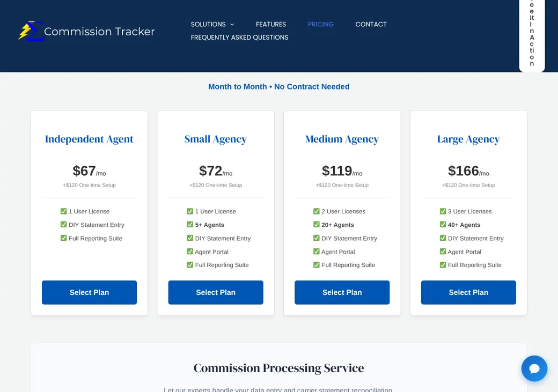Click checkmark beside Small Agency 1 User License
Image resolution: width=558 pixels, height=392 pixels.
(x=190, y=211)
